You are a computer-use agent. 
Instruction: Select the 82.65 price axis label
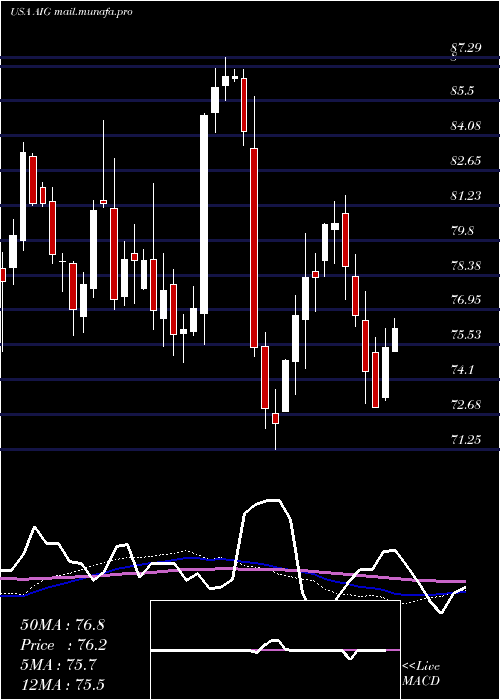[x=467, y=161]
